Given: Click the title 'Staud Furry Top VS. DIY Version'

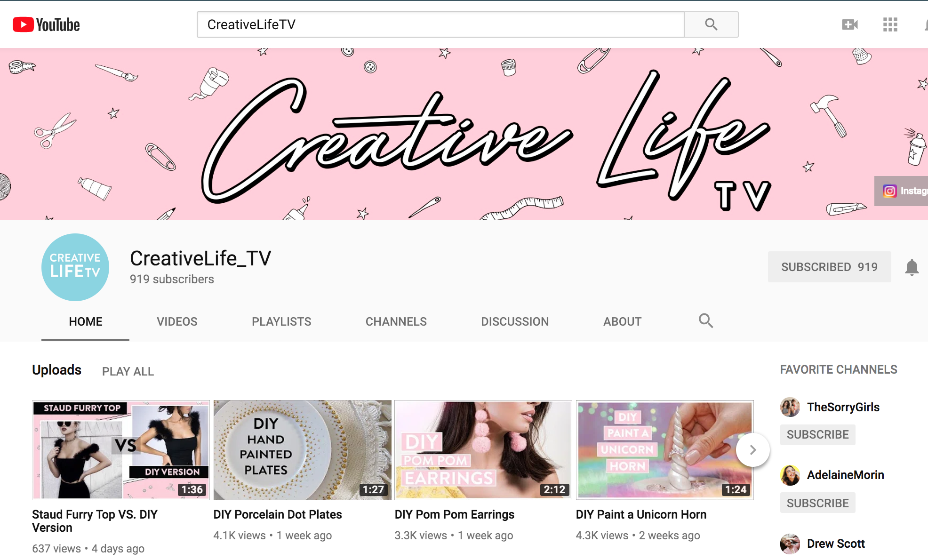Looking at the screenshot, I should pos(95,521).
